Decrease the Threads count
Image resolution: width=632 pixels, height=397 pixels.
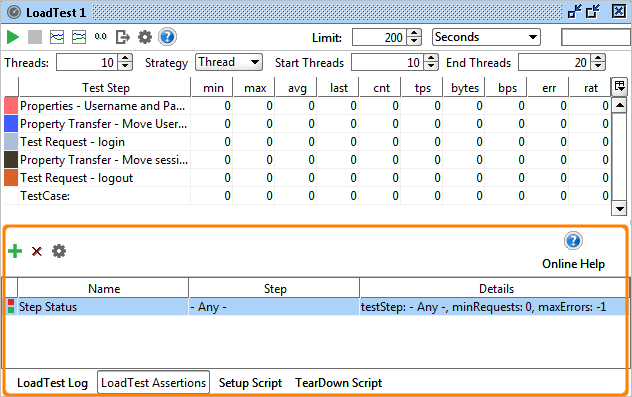(x=125, y=67)
